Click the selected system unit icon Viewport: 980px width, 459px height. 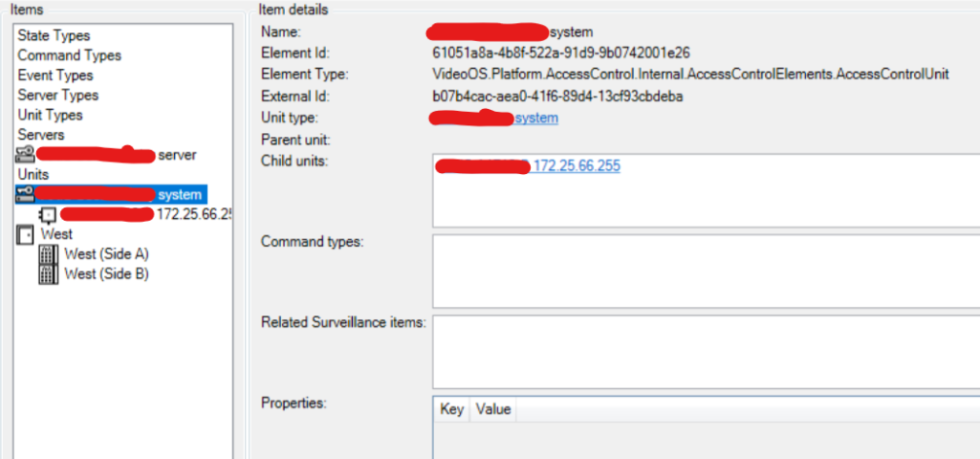pyautogui.click(x=27, y=194)
